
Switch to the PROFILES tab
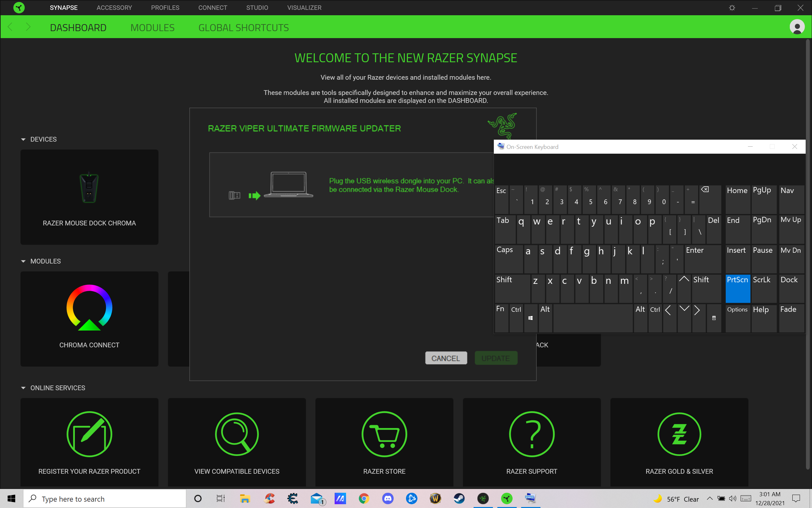[165, 7]
